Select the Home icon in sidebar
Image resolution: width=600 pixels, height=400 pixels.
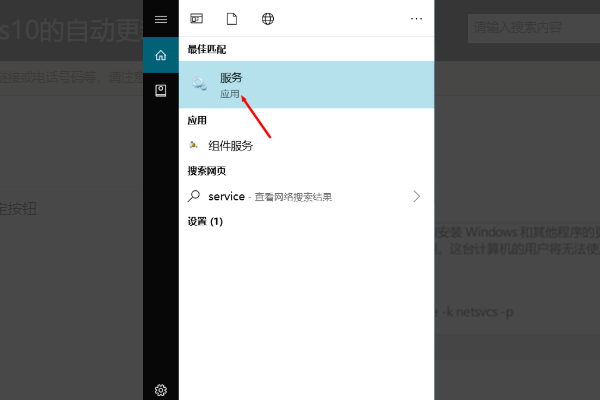click(x=161, y=55)
